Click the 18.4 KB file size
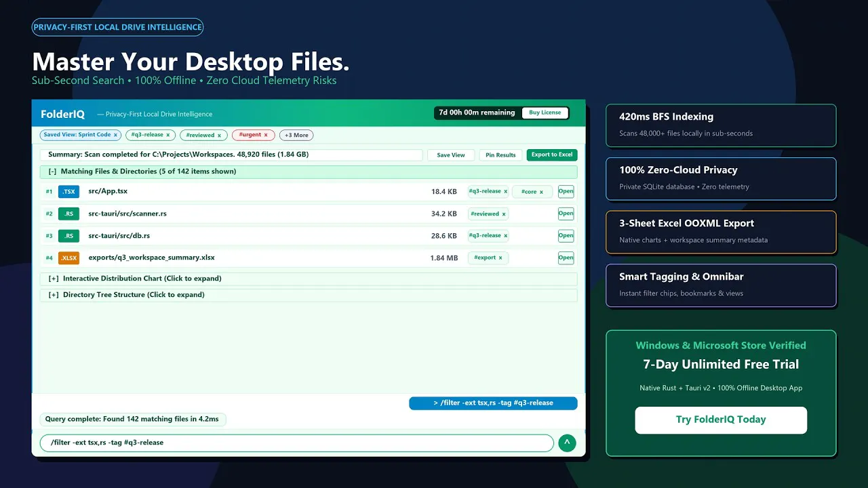Viewport: 868px width, 488px height. tap(444, 192)
